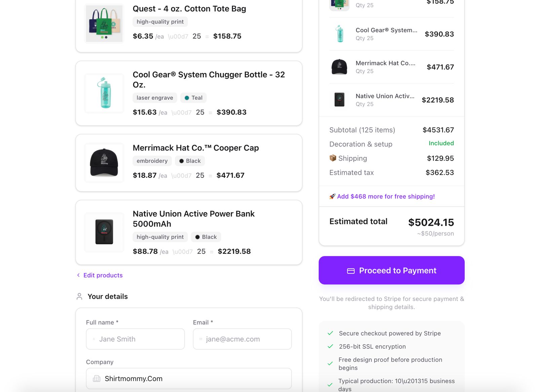538x392 pixels.
Task: Click the Power Bank thumbnail in the order summary
Action: click(339, 100)
